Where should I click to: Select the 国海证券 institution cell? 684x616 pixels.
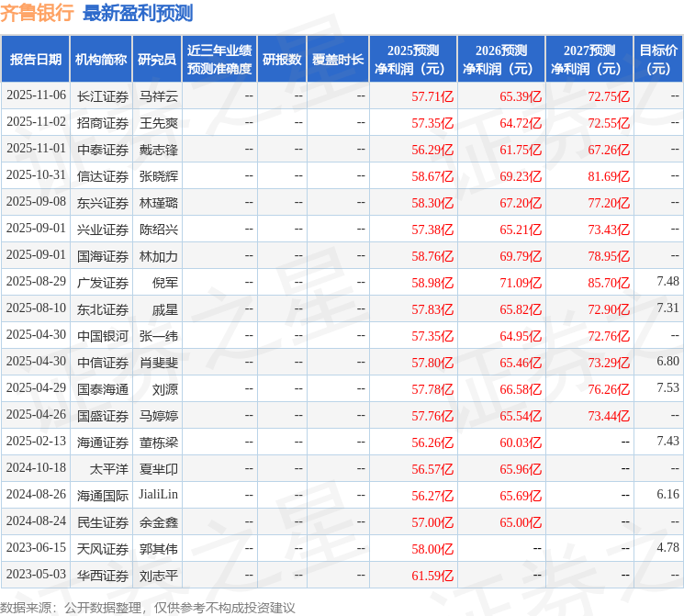tap(103, 256)
